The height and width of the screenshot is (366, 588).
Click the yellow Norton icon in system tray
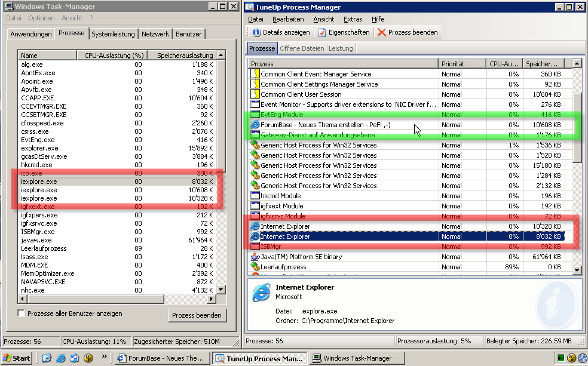pyautogui.click(x=571, y=358)
